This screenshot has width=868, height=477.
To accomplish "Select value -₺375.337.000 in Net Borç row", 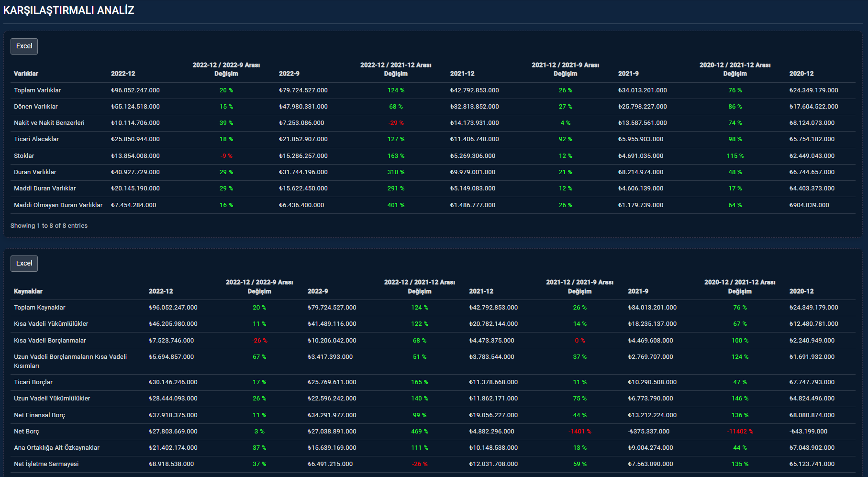I will 648,432.
